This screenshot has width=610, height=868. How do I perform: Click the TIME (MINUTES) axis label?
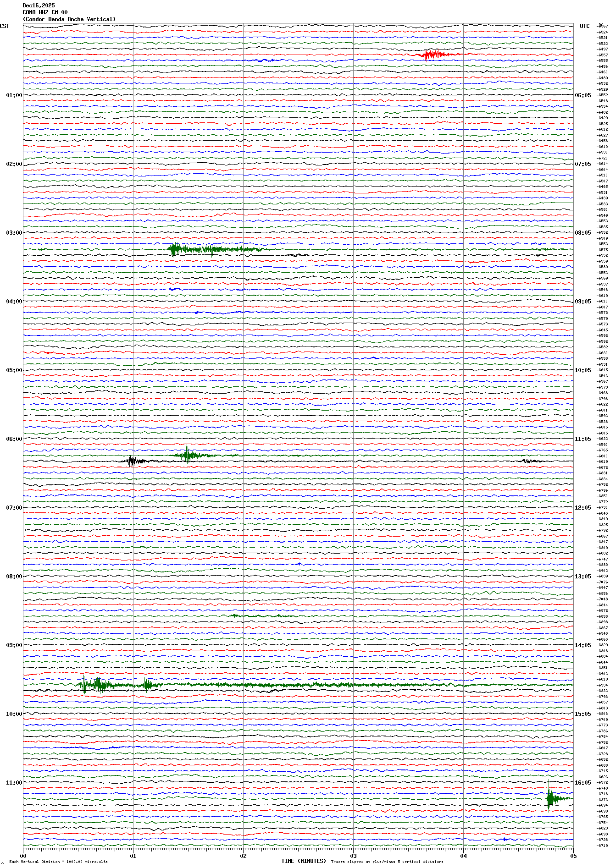[x=304, y=861]
